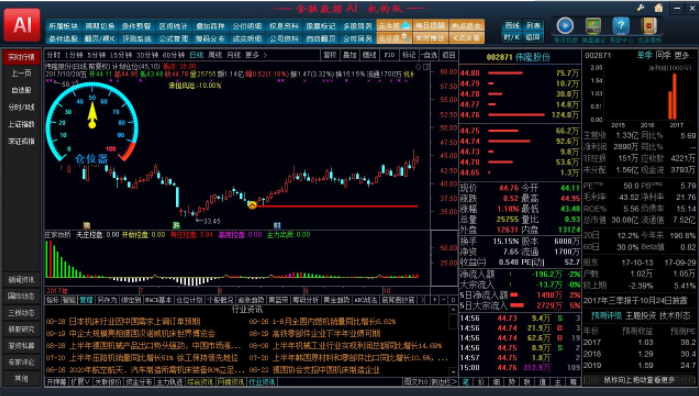This screenshot has height=396, width=699.
Task: Toggle the -自选 watchlist button
Action: [429, 55]
